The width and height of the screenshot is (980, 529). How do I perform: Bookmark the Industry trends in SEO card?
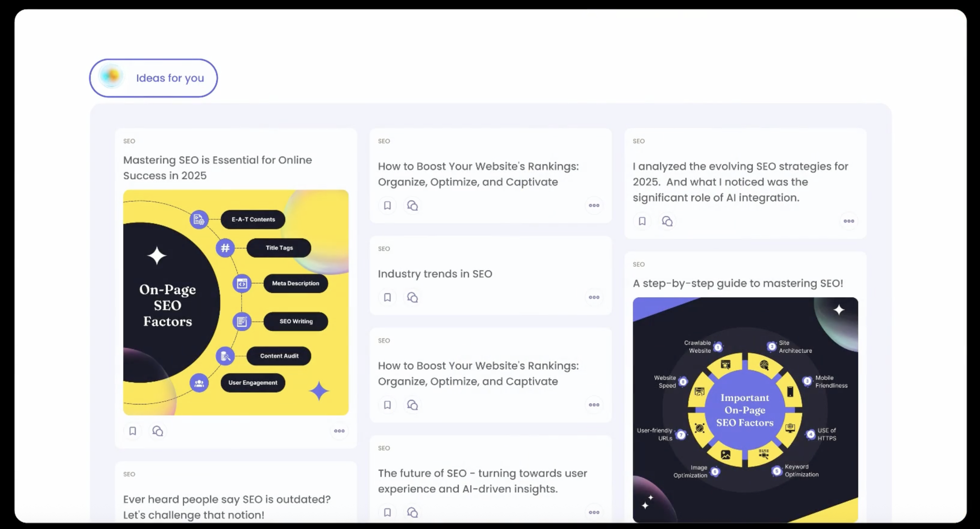[387, 297]
